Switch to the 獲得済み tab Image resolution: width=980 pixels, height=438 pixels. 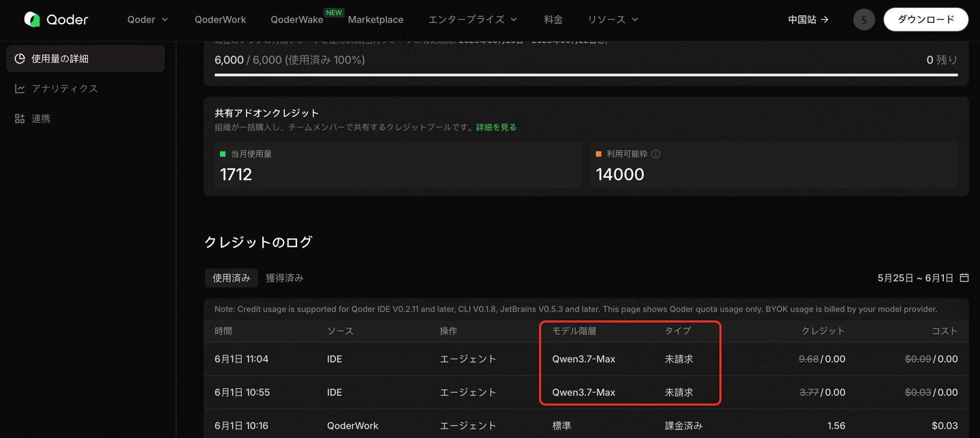tap(285, 278)
